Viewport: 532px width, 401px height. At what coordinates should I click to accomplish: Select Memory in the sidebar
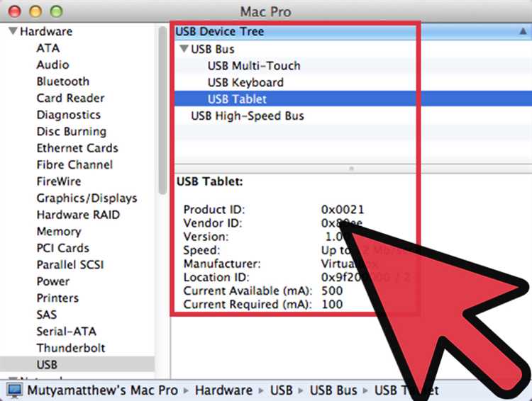click(x=58, y=232)
